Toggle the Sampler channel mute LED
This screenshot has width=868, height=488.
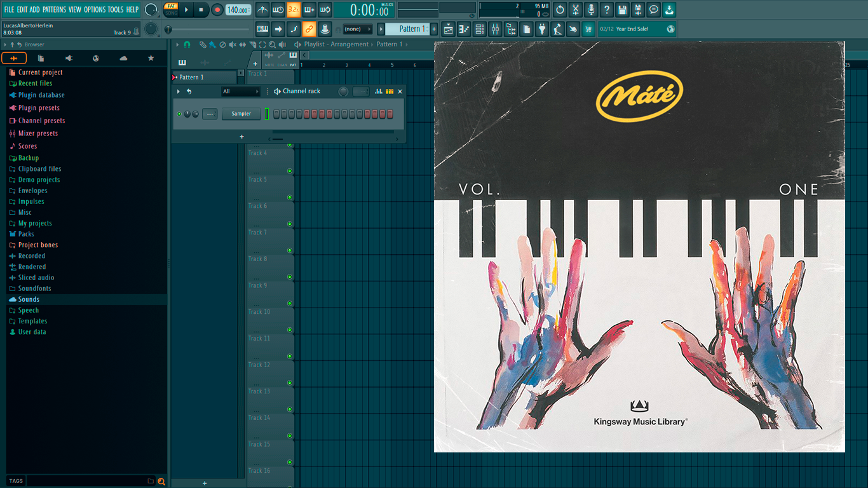coord(179,114)
